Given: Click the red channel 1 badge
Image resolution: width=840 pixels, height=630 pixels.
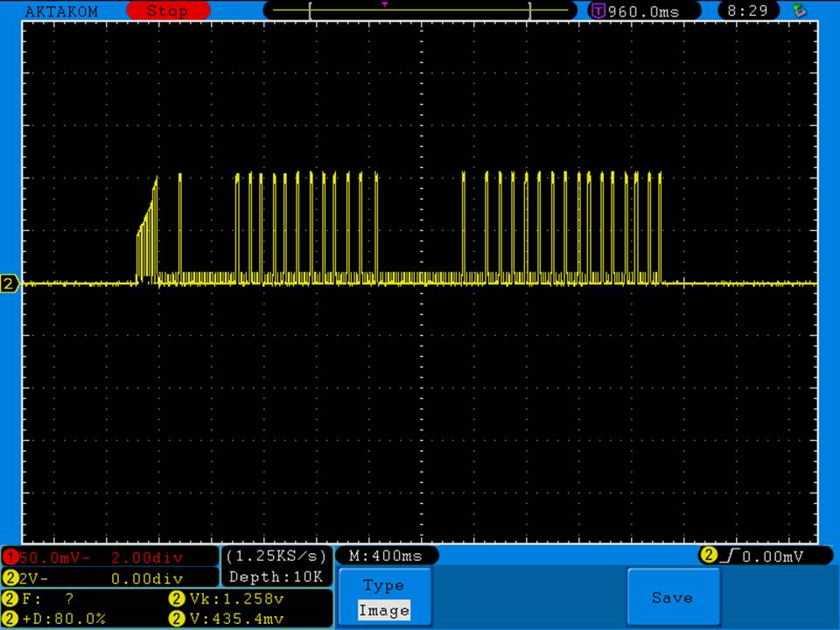Looking at the screenshot, I should coord(10,557).
